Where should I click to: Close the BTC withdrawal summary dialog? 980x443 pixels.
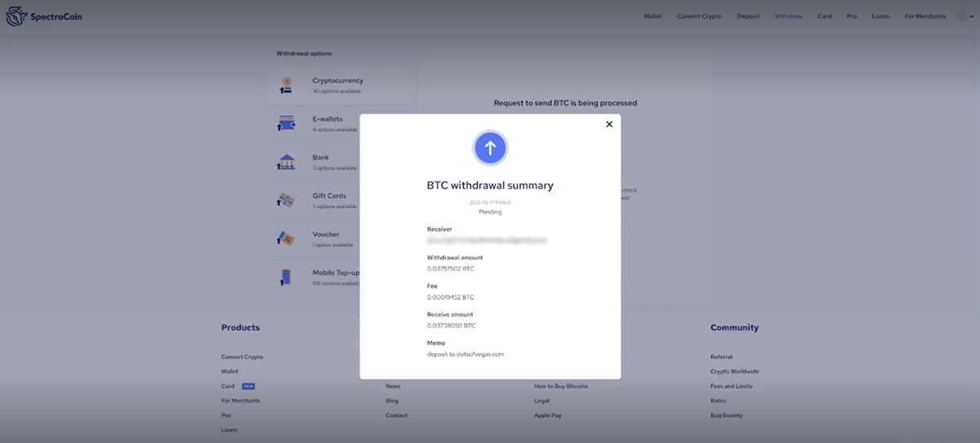pyautogui.click(x=608, y=124)
